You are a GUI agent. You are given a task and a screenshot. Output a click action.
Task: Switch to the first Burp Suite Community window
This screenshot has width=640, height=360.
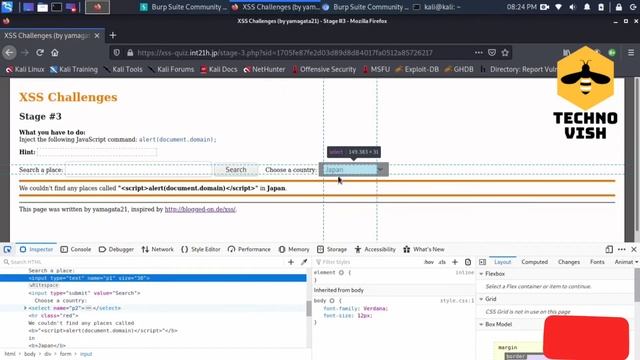(x=183, y=7)
